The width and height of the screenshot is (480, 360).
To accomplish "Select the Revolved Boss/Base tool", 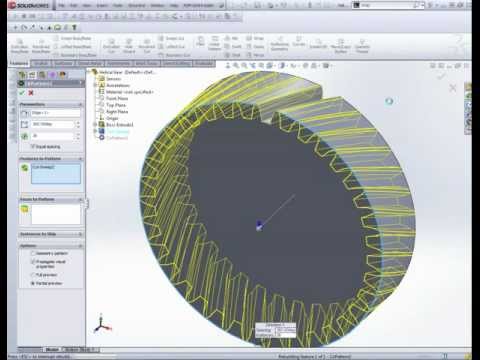I will click(x=41, y=46).
